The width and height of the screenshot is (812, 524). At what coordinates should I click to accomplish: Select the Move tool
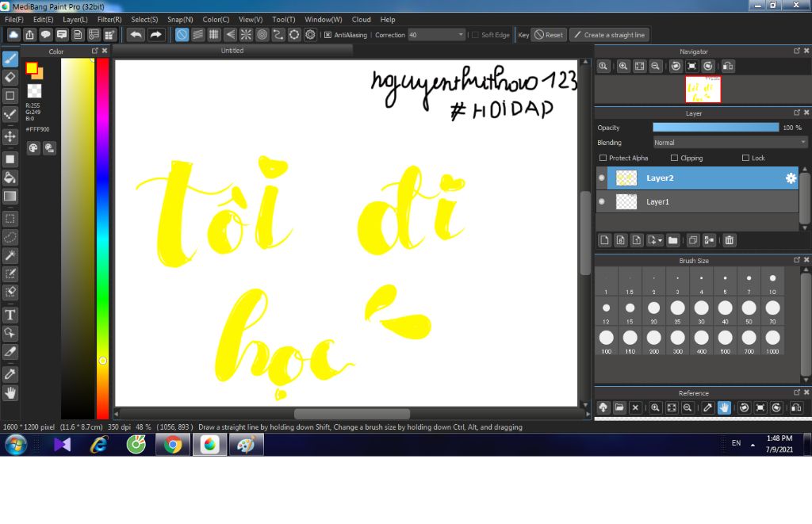tap(10, 136)
